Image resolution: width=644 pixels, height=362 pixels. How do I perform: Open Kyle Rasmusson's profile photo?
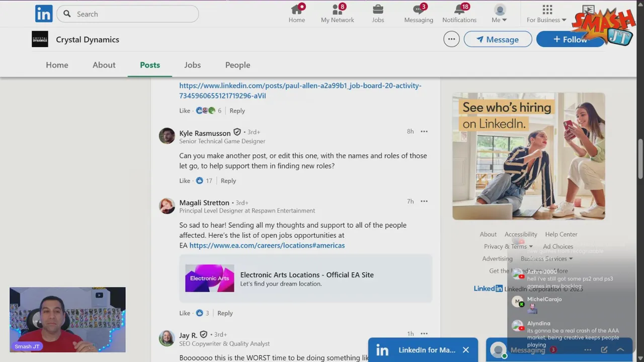pyautogui.click(x=167, y=136)
